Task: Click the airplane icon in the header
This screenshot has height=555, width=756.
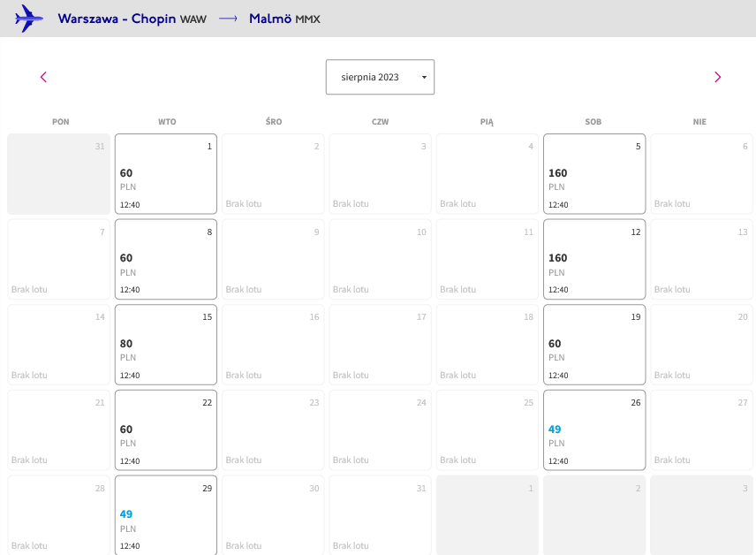Action: coord(29,19)
